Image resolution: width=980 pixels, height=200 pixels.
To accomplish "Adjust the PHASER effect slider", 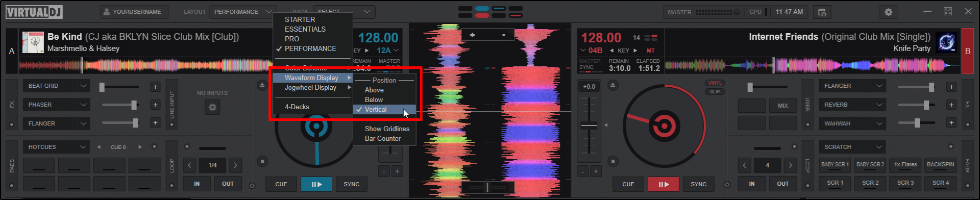I will click(120, 105).
